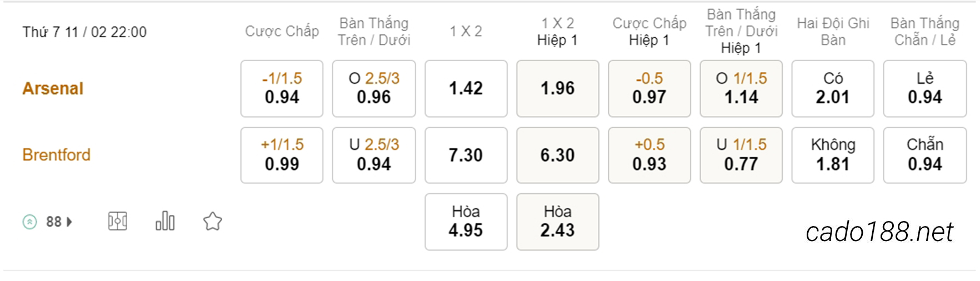980x281 pixels.
Task: Choose Brentford 1X2 win odds 7.30
Action: (x=466, y=155)
